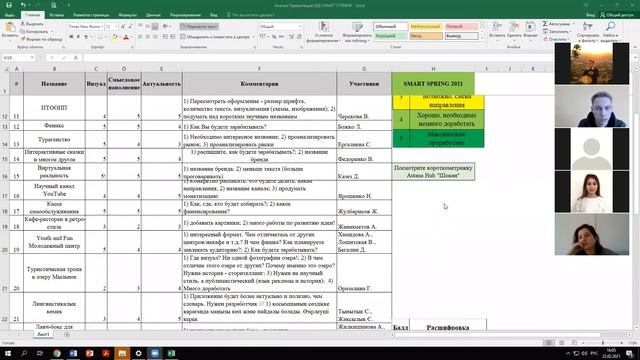The height and width of the screenshot is (360, 640).
Task: Increase the indent
Action: 172,37
